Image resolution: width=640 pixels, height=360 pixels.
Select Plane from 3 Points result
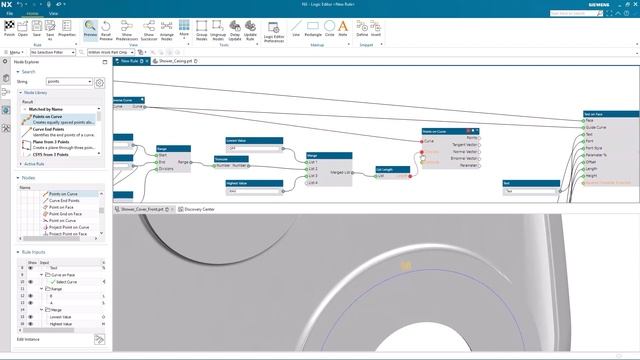tap(58, 144)
